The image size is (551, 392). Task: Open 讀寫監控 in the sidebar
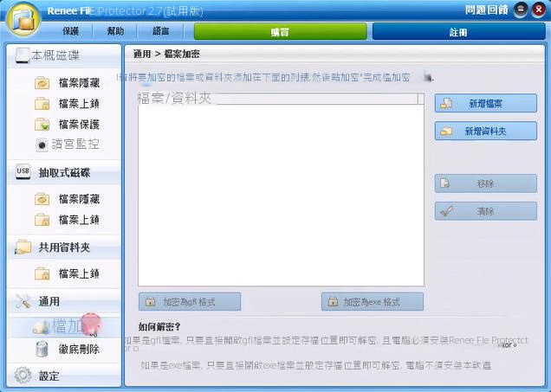[75, 145]
